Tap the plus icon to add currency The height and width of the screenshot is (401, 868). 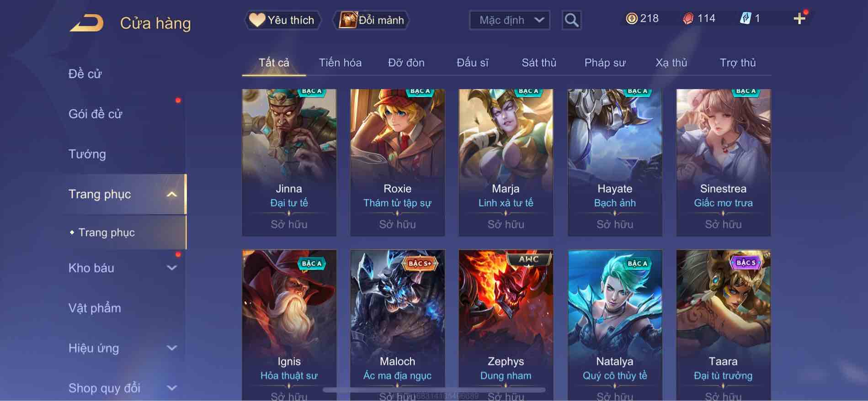(x=799, y=19)
